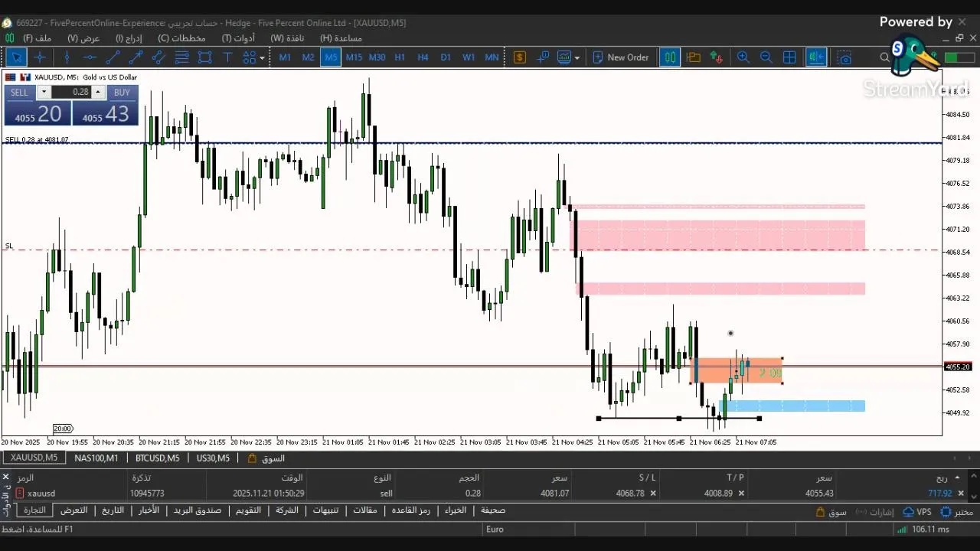The height and width of the screenshot is (551, 980).
Task: Open the shapes and objects tool
Action: point(249,57)
